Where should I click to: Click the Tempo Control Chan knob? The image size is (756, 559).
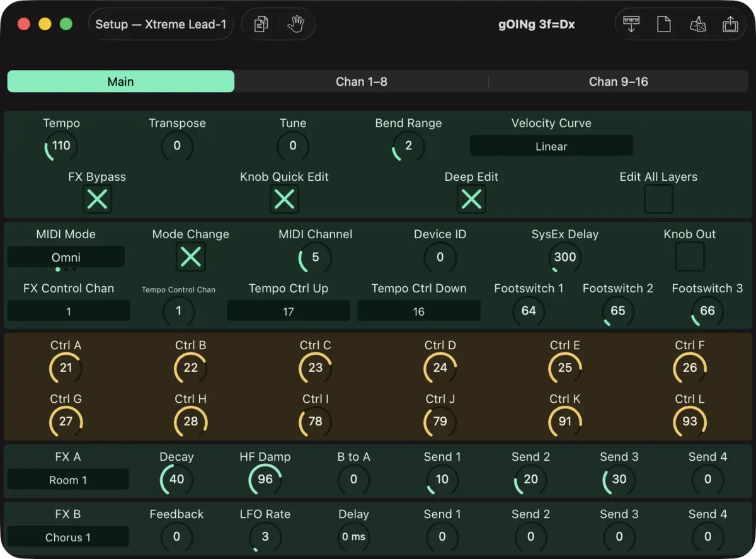[x=178, y=310]
